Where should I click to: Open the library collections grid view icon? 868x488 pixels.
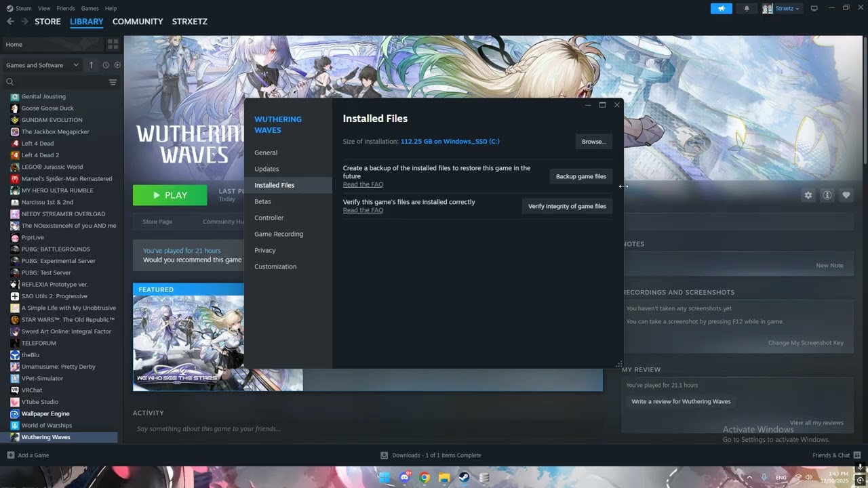[113, 44]
